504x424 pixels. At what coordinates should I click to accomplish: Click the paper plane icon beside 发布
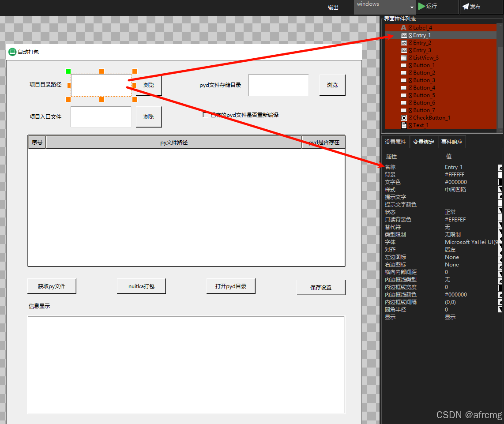point(466,6)
